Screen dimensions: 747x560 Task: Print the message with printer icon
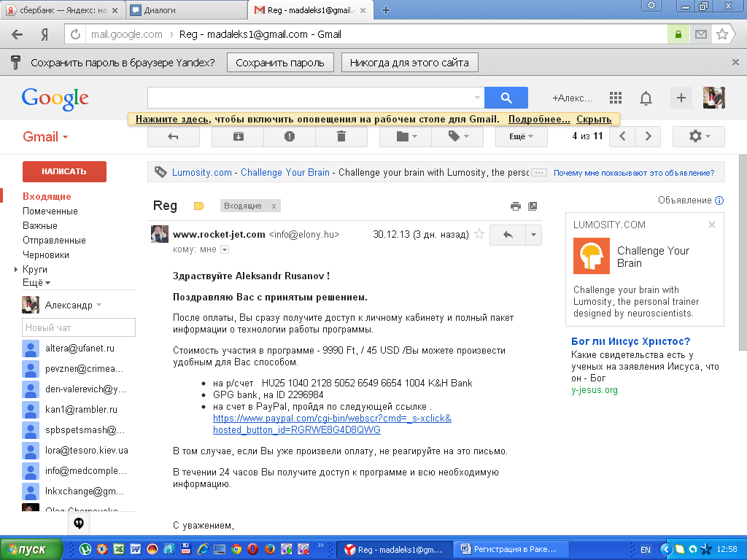(x=516, y=206)
